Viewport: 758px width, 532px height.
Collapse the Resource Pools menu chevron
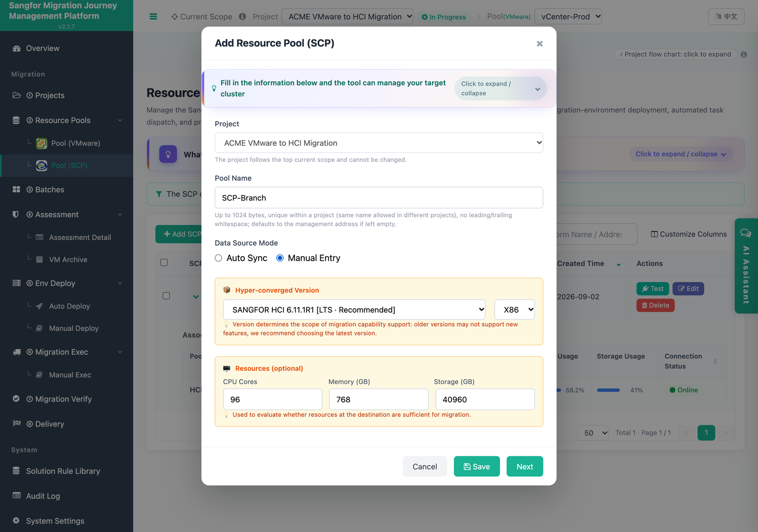pyautogui.click(x=120, y=120)
